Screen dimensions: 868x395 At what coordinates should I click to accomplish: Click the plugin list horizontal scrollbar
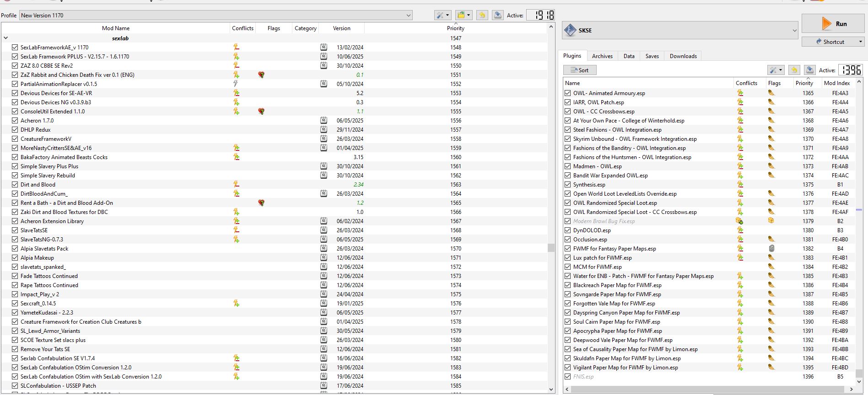click(x=707, y=389)
